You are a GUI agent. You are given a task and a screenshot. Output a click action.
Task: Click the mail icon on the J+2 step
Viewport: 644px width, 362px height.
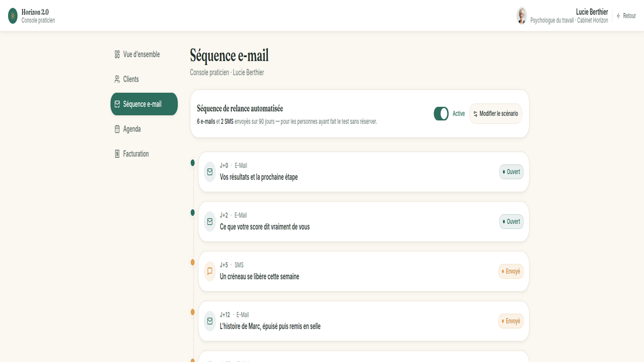[x=210, y=221]
